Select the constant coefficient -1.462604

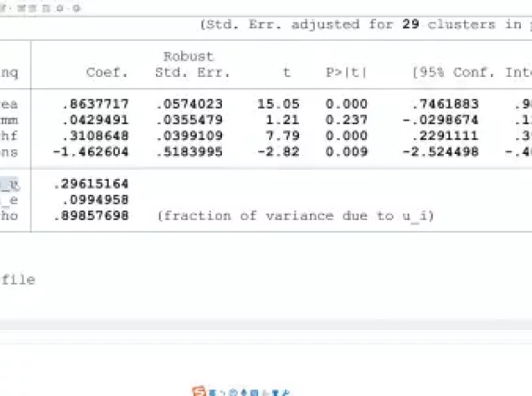[x=91, y=151]
